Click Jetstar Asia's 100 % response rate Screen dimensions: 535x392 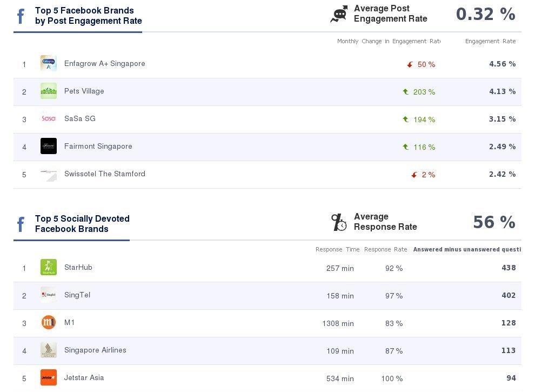[x=392, y=378]
